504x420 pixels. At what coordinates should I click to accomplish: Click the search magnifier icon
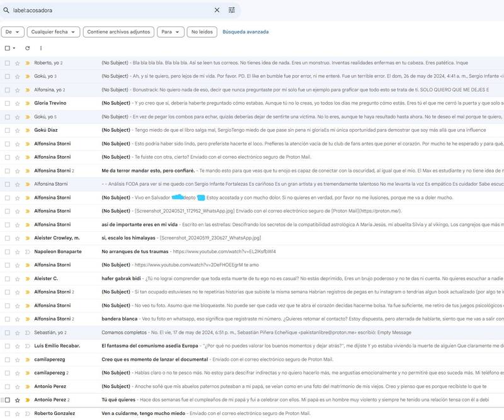[6, 10]
